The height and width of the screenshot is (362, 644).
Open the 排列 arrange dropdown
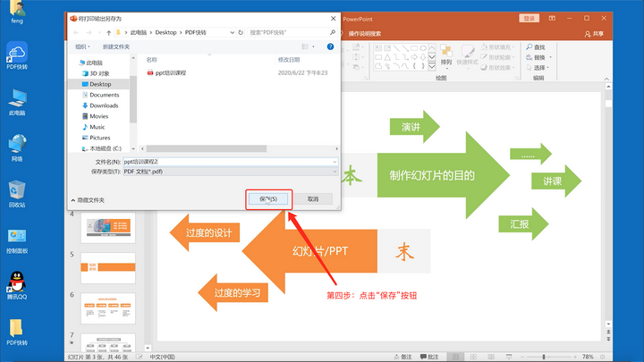tap(446, 55)
